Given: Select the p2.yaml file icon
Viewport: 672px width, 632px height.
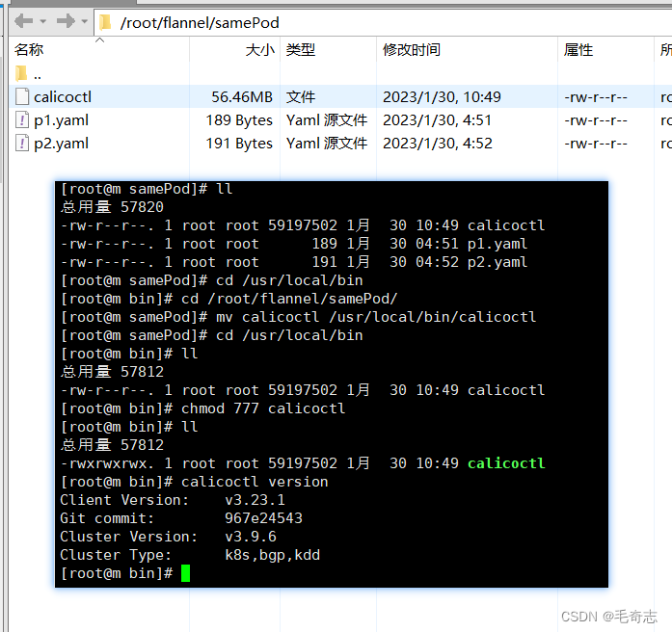Looking at the screenshot, I should [22, 143].
